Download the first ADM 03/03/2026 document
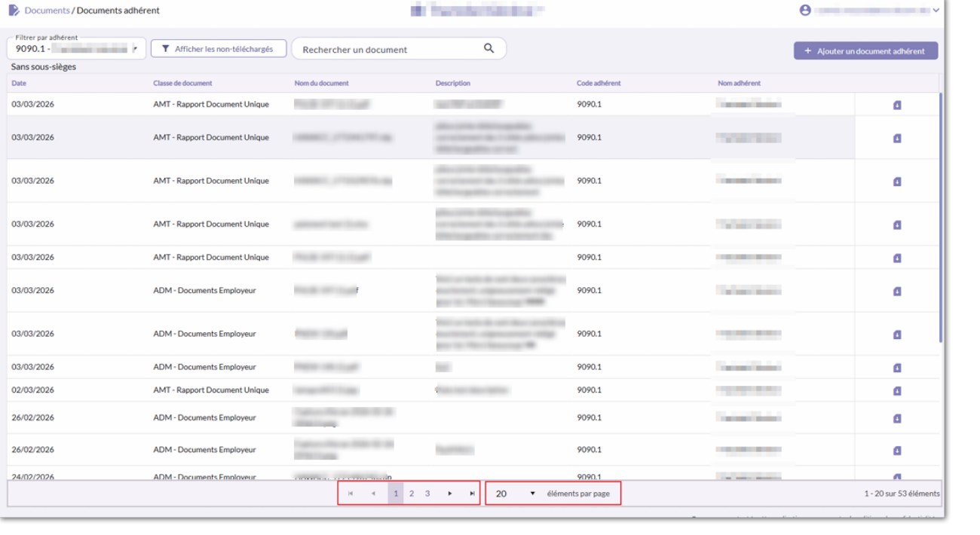 click(x=897, y=292)
